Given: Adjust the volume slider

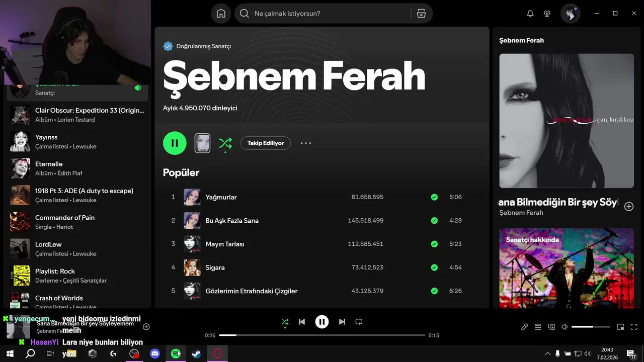Looking at the screenshot, I should 591,327.
